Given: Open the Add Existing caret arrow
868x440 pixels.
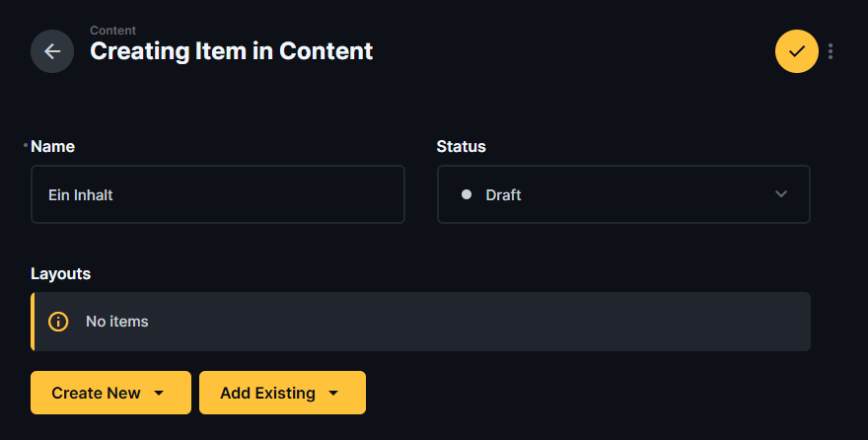Looking at the screenshot, I should pos(333,393).
